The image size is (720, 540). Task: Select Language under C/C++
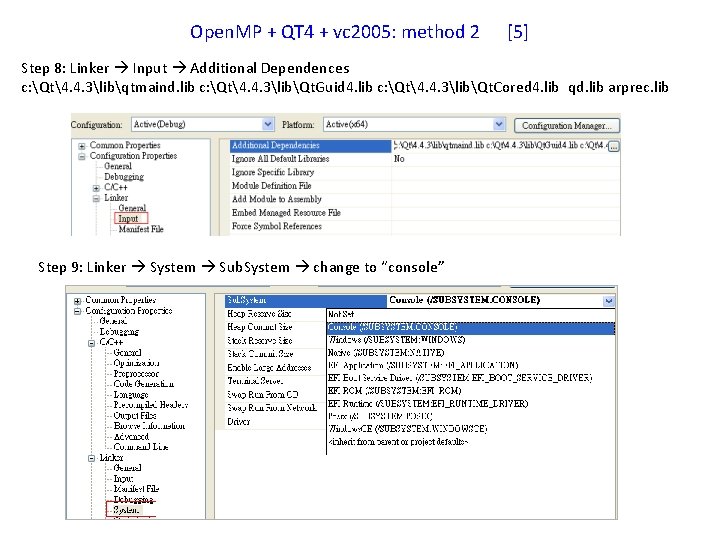point(131,394)
